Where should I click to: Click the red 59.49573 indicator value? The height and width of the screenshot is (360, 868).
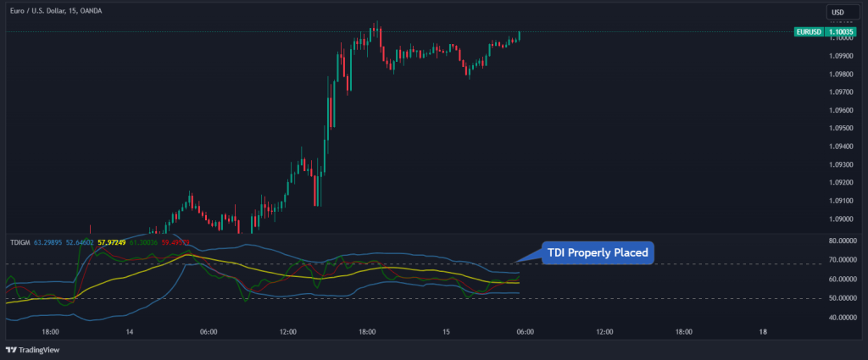175,242
